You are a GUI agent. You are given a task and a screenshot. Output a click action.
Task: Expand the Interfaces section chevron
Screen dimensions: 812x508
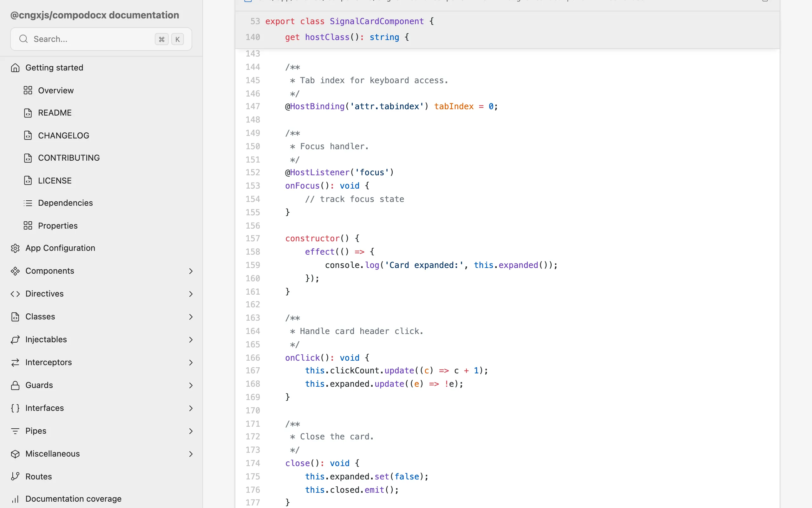pos(191,408)
